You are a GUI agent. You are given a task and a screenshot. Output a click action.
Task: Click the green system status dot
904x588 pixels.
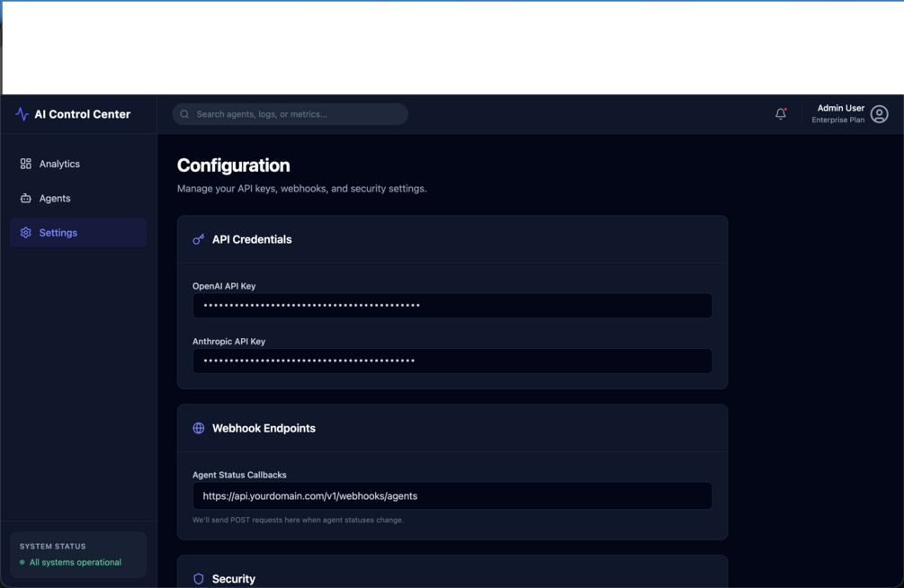tap(22, 562)
